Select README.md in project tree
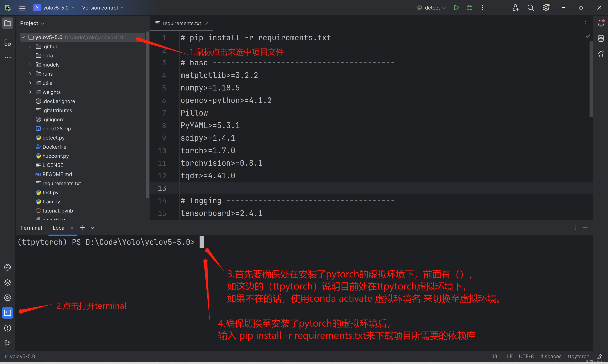 pyautogui.click(x=57, y=174)
